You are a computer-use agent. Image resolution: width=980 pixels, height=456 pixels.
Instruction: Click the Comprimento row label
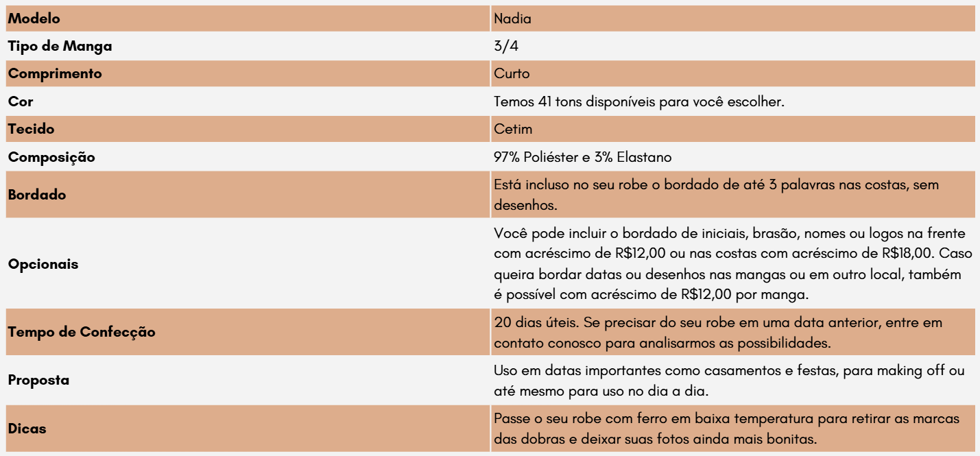click(54, 74)
